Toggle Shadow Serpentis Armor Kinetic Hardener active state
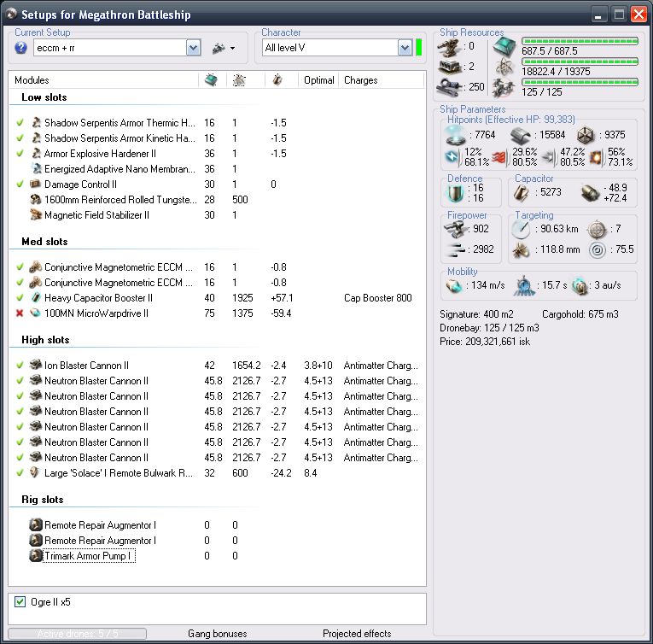 (20, 138)
